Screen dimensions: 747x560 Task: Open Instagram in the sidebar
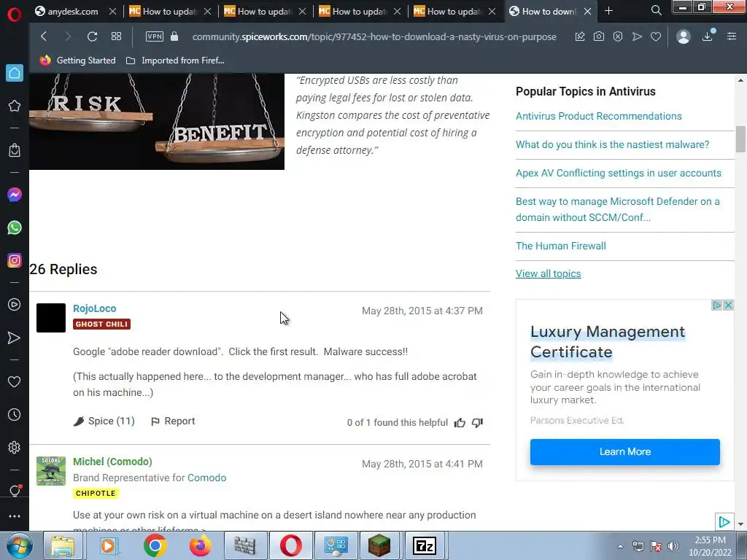point(15,260)
